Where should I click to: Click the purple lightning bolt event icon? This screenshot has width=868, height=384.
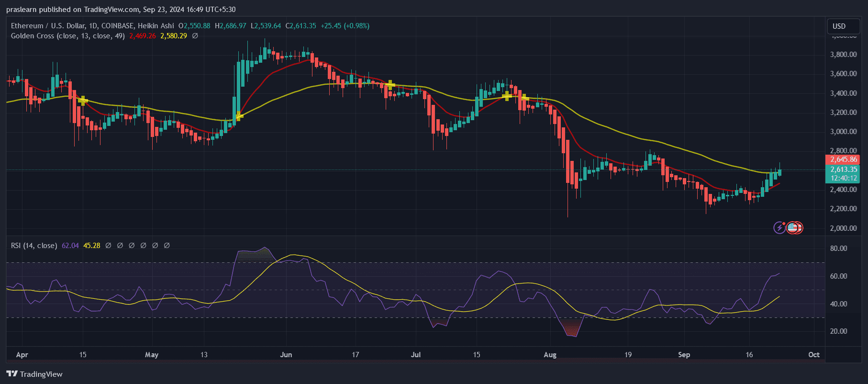(x=779, y=227)
